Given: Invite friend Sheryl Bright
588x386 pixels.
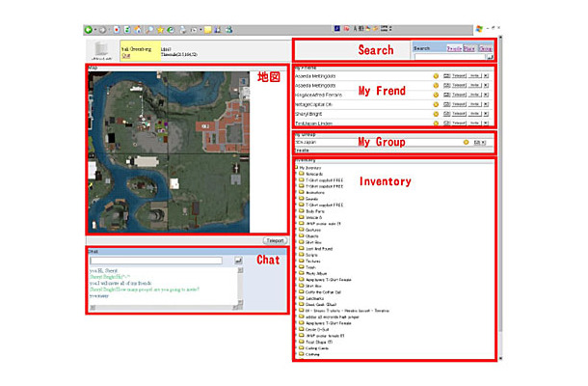Looking at the screenshot, I should [x=474, y=114].
